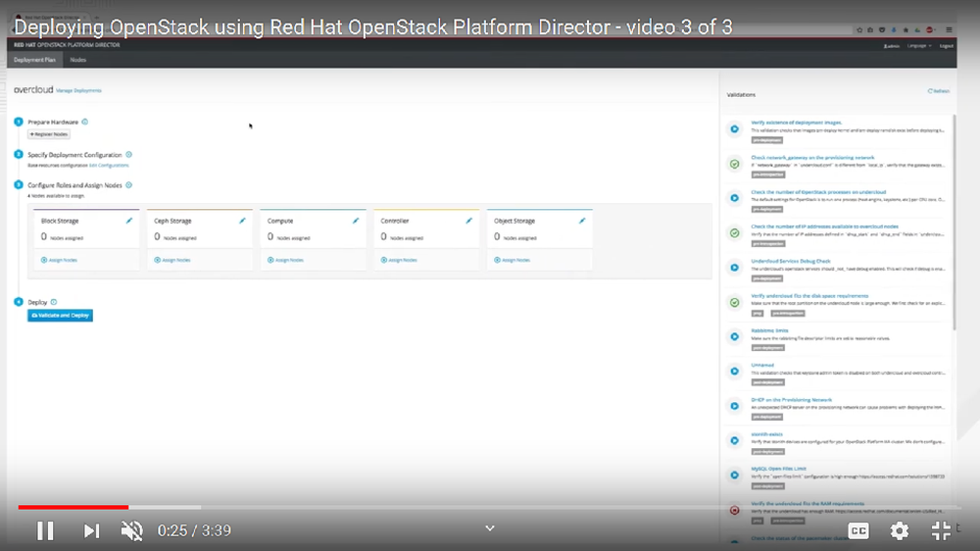The height and width of the screenshot is (551, 980).
Task: Assign Nodes to Block Storage
Action: (60, 260)
